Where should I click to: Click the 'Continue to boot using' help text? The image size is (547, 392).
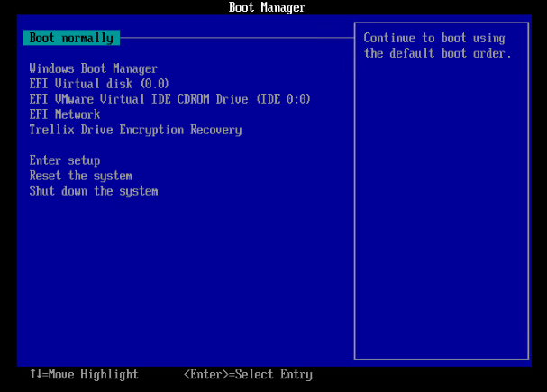(434, 38)
